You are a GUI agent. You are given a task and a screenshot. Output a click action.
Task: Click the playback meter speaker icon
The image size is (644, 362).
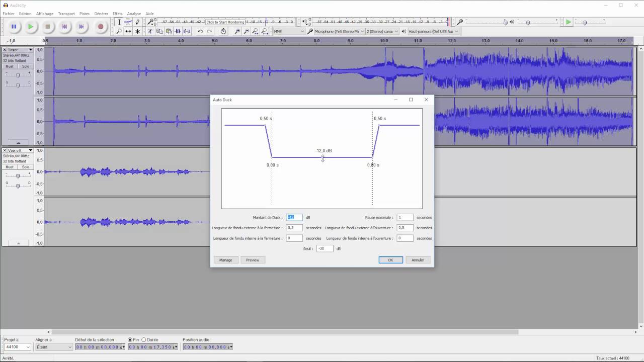point(304,22)
